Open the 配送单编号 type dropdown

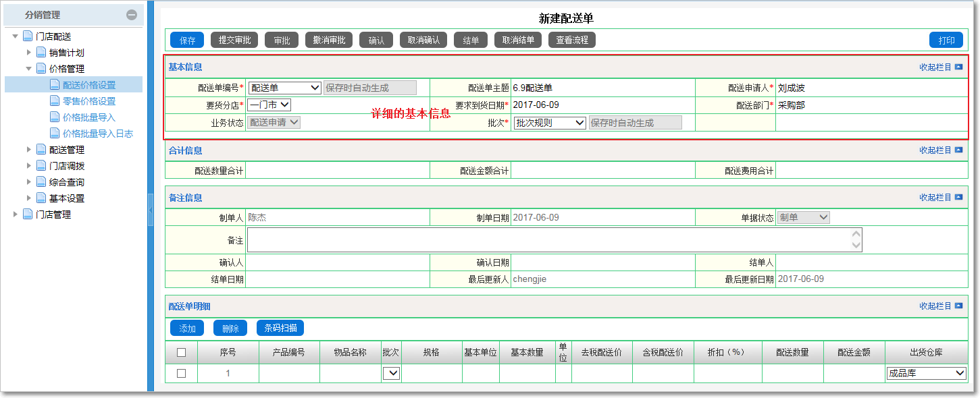[x=284, y=88]
